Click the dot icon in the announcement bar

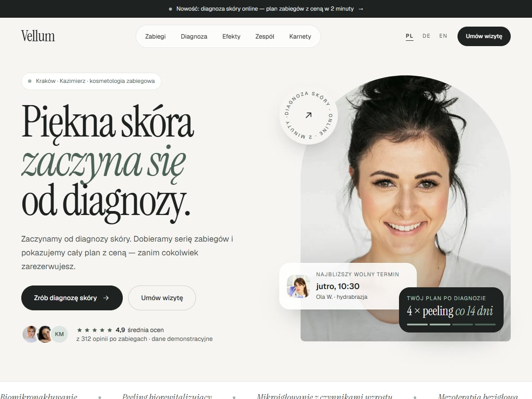pos(170,9)
